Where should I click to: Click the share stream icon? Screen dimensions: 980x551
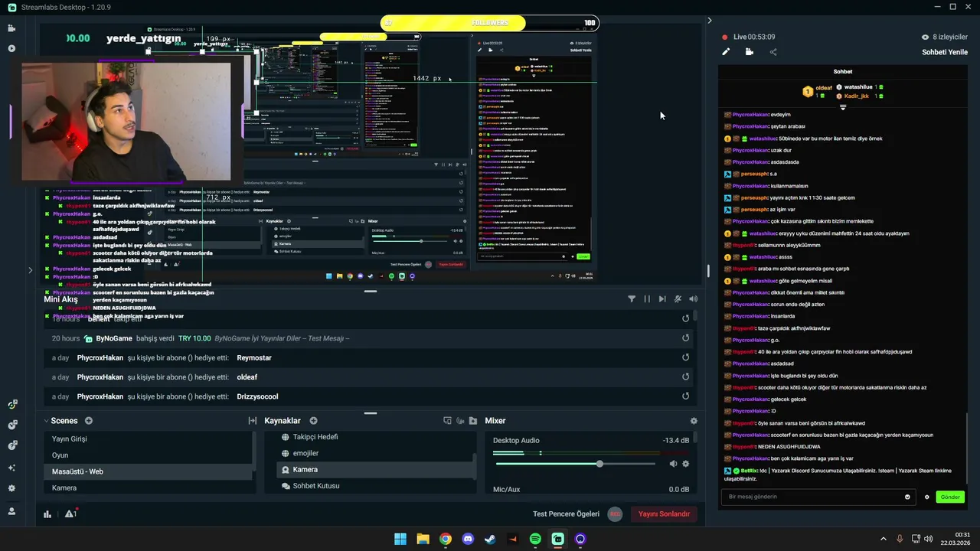click(773, 52)
